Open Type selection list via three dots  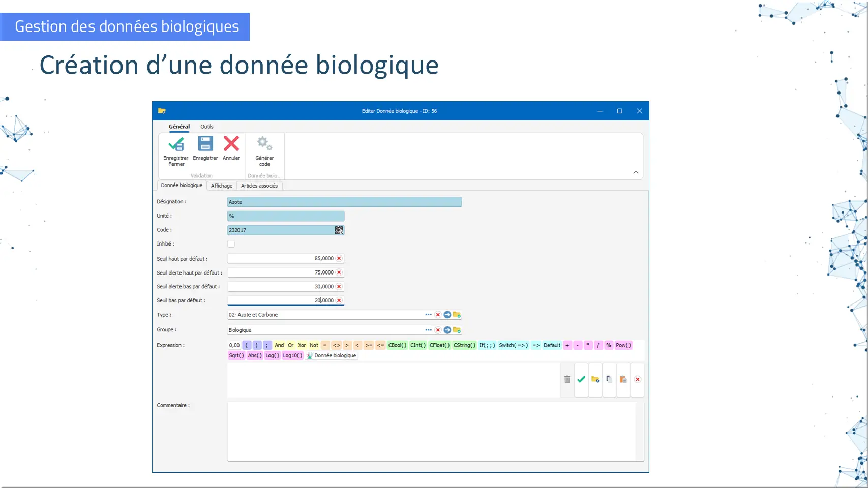[x=429, y=315]
